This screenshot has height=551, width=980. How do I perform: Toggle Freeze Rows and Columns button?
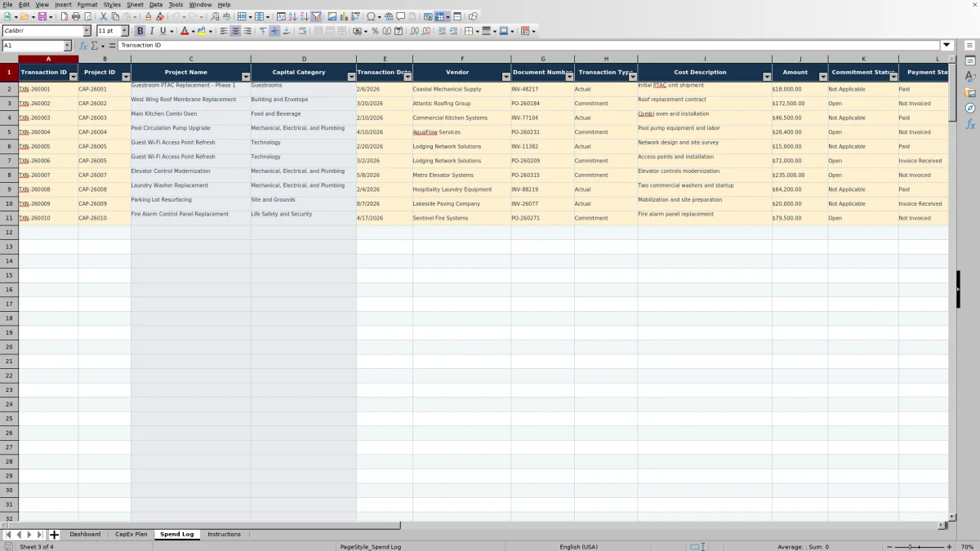439,16
